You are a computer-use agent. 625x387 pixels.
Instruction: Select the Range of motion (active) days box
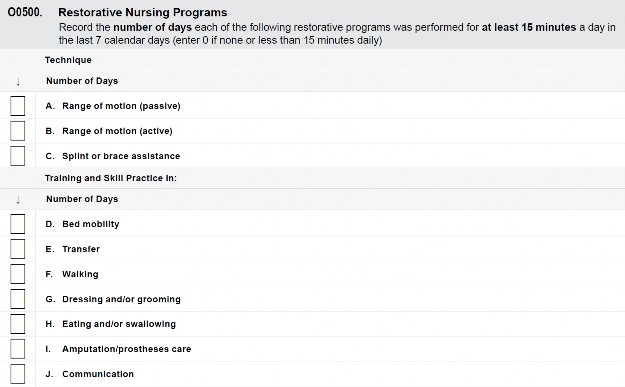tap(18, 131)
